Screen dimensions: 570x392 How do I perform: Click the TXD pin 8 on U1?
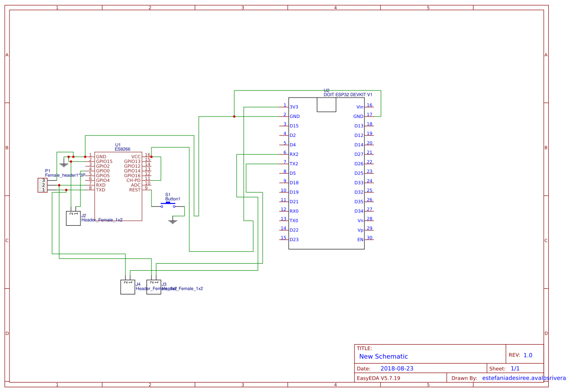coord(100,189)
